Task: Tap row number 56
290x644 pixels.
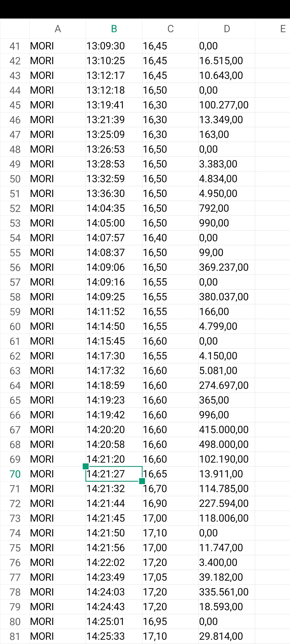Action: tap(15, 268)
